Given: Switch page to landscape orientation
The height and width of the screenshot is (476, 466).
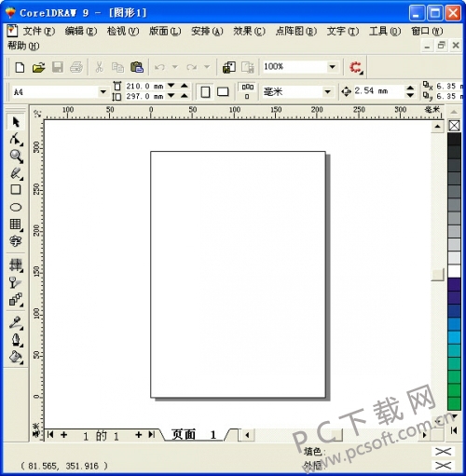Looking at the screenshot, I should 223,92.
